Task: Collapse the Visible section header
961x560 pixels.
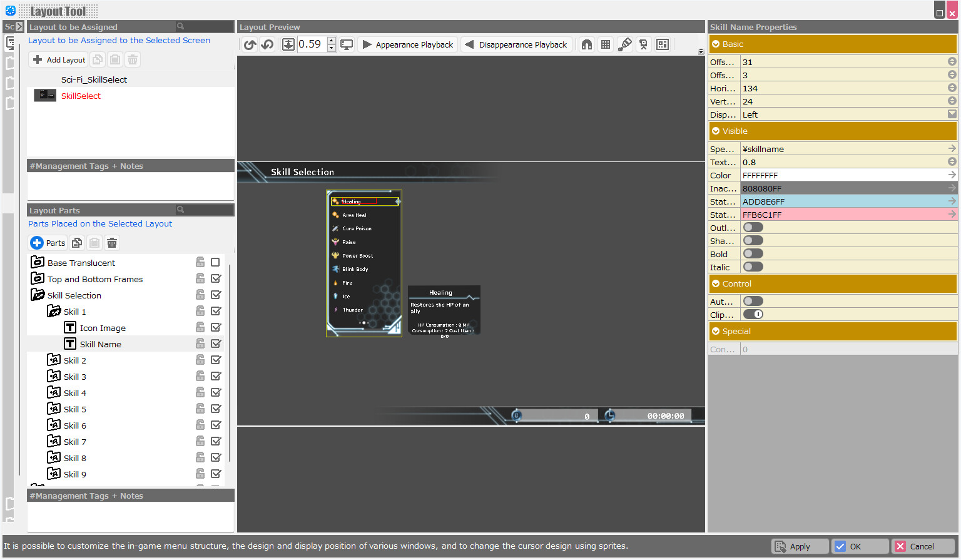Action: [716, 131]
